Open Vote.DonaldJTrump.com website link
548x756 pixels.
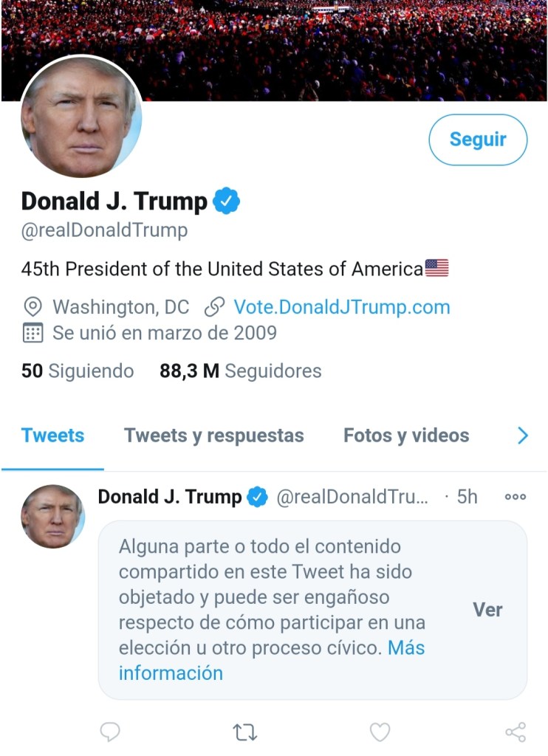tap(342, 307)
